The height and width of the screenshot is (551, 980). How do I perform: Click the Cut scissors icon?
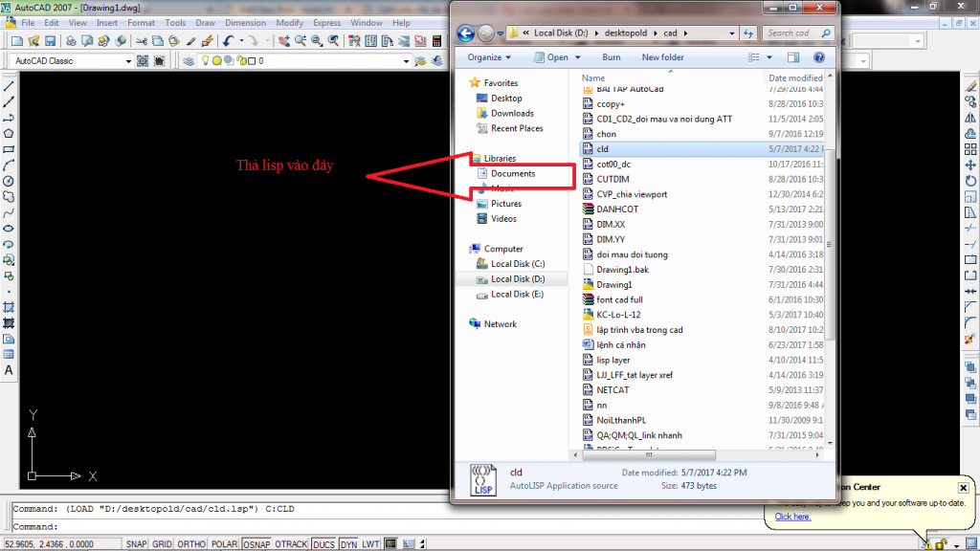tap(142, 41)
